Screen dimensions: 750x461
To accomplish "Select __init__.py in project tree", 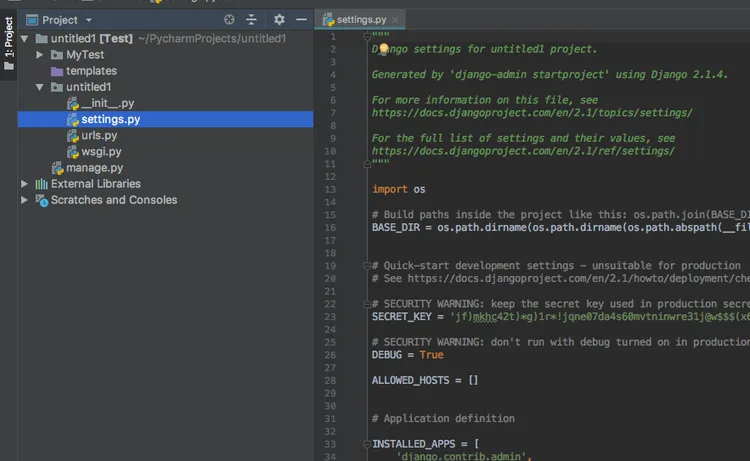I will pyautogui.click(x=108, y=103).
